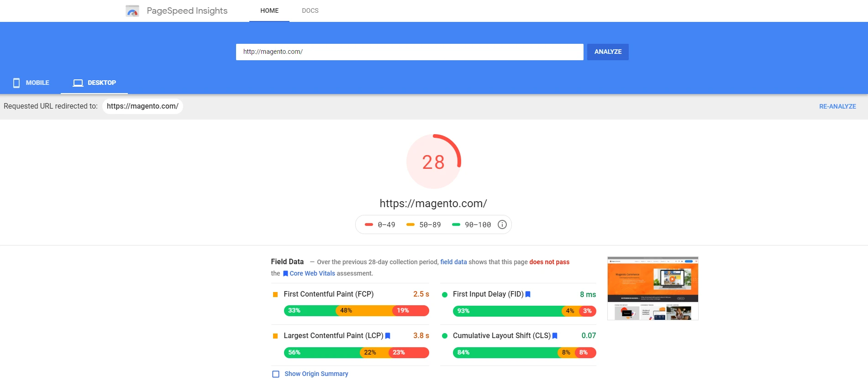Select the DESKTOP tab
Image resolution: width=868 pixels, height=386 pixels.
[x=95, y=83]
